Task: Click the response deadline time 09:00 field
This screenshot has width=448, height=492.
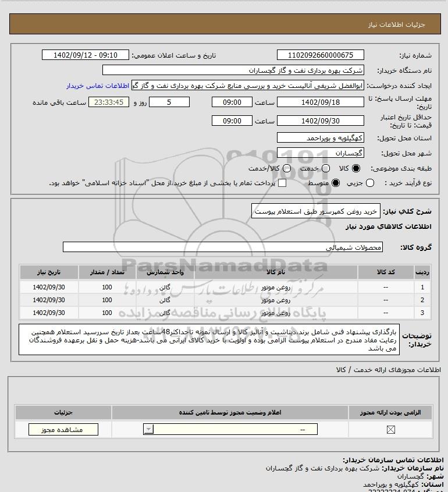Action: 232,102
